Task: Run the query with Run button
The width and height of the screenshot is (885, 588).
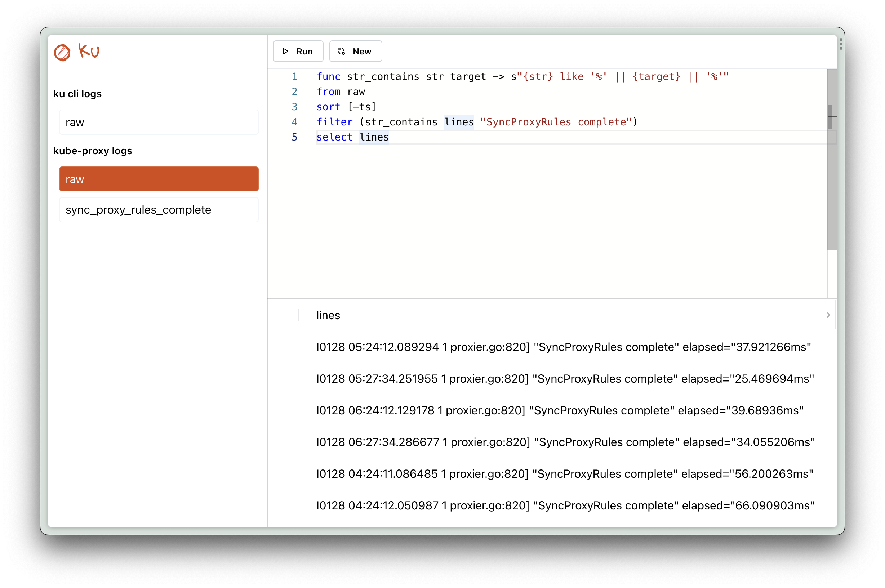Action: (x=298, y=52)
